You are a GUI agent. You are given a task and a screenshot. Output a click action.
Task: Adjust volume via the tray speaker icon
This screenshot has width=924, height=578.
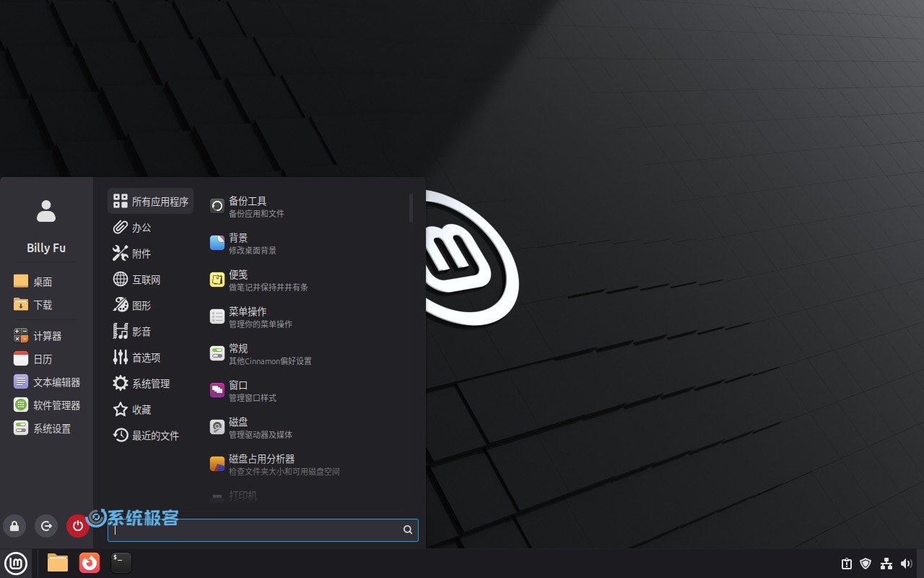coord(907,564)
